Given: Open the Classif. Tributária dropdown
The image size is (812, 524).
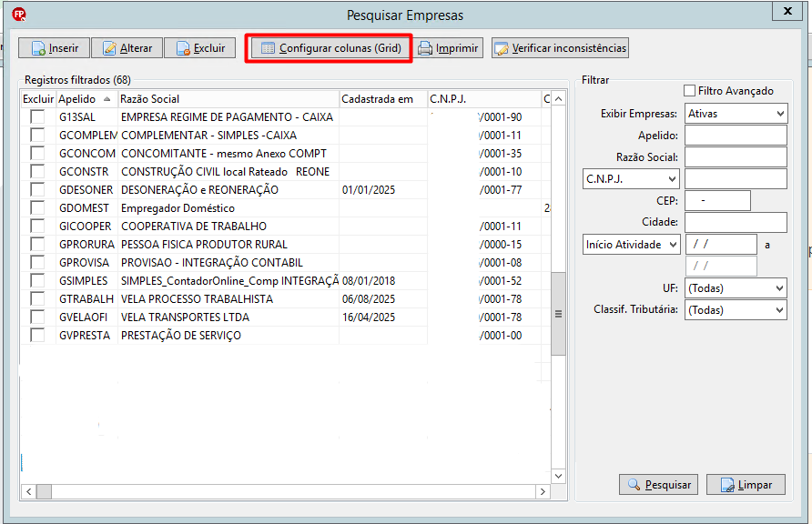Looking at the screenshot, I should [x=736, y=310].
